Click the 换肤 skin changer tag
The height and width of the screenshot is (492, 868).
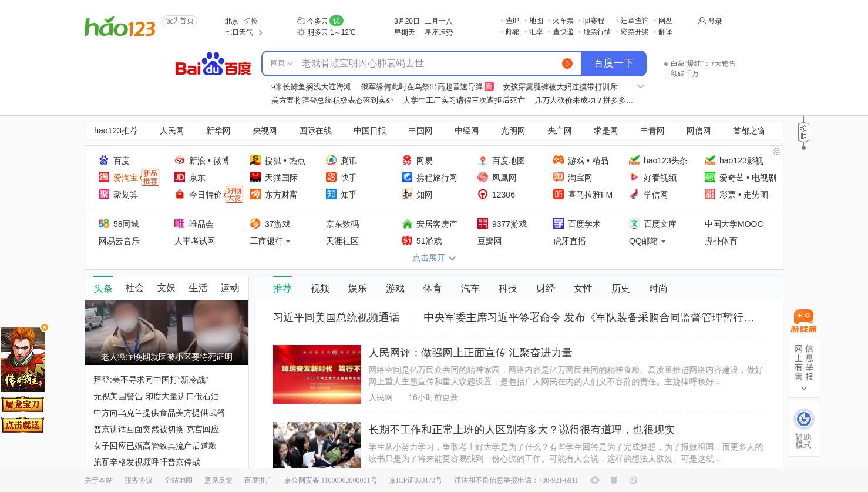pos(803,132)
